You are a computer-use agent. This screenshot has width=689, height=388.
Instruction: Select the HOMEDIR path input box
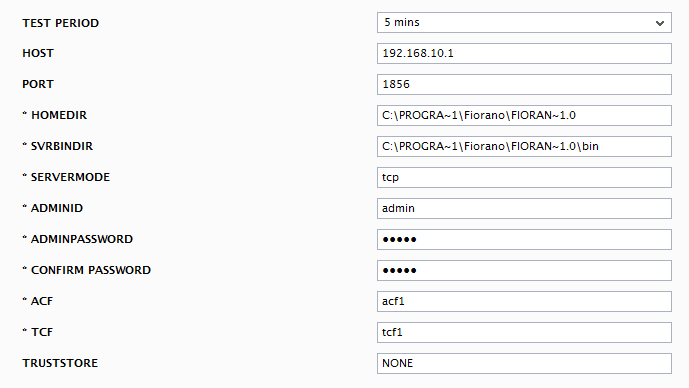[524, 116]
